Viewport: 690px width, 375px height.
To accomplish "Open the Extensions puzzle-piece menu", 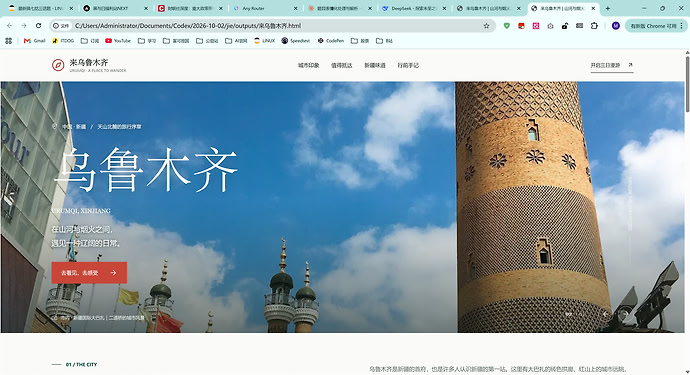I will pos(594,26).
